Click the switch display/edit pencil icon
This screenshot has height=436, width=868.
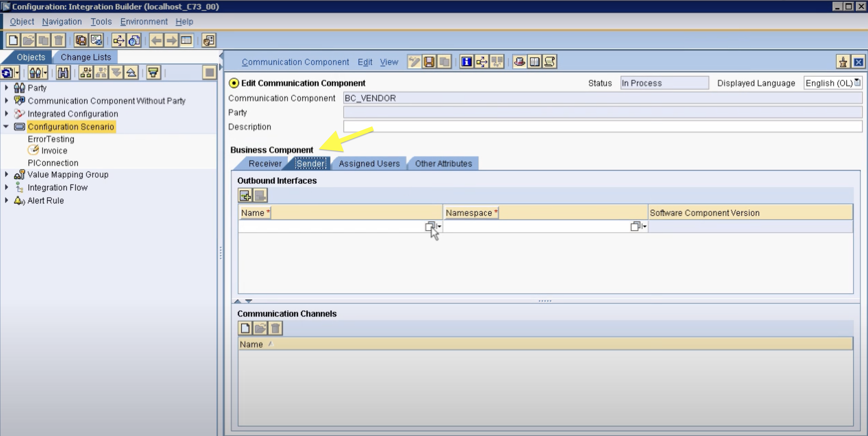(x=414, y=62)
